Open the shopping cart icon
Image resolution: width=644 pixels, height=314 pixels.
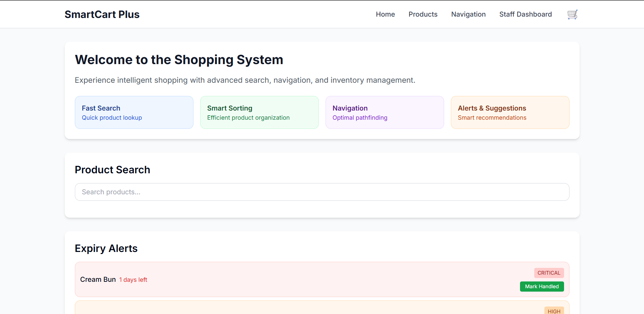point(572,14)
